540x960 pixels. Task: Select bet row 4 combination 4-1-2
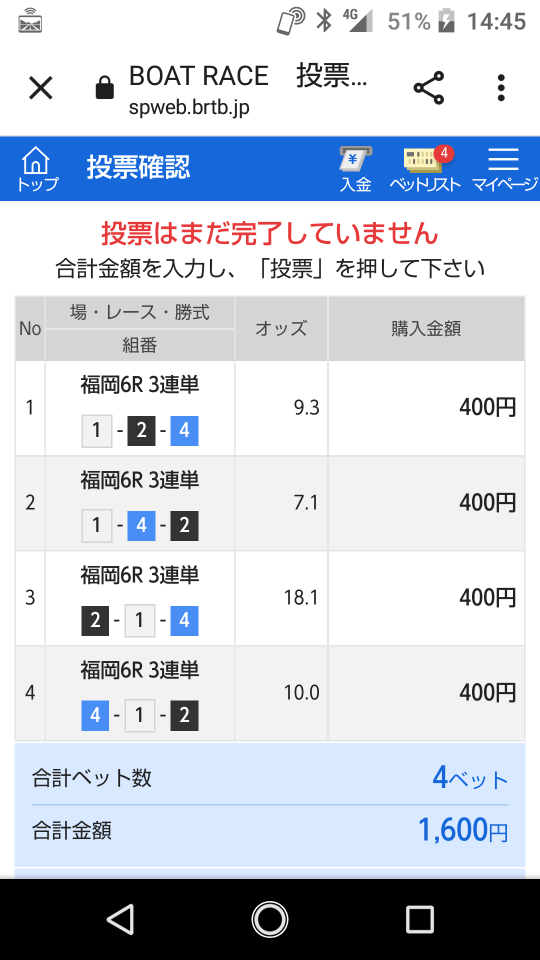140,716
